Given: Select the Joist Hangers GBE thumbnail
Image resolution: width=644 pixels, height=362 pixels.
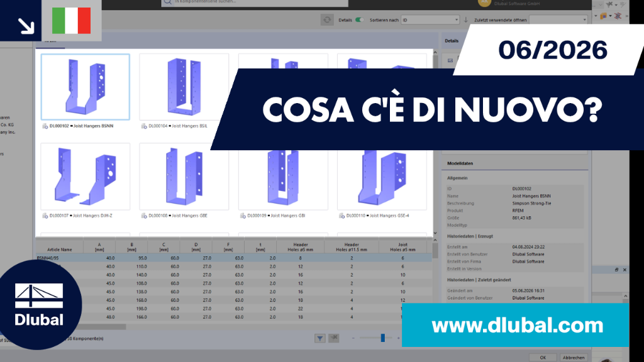Looking at the screenshot, I should tap(184, 177).
